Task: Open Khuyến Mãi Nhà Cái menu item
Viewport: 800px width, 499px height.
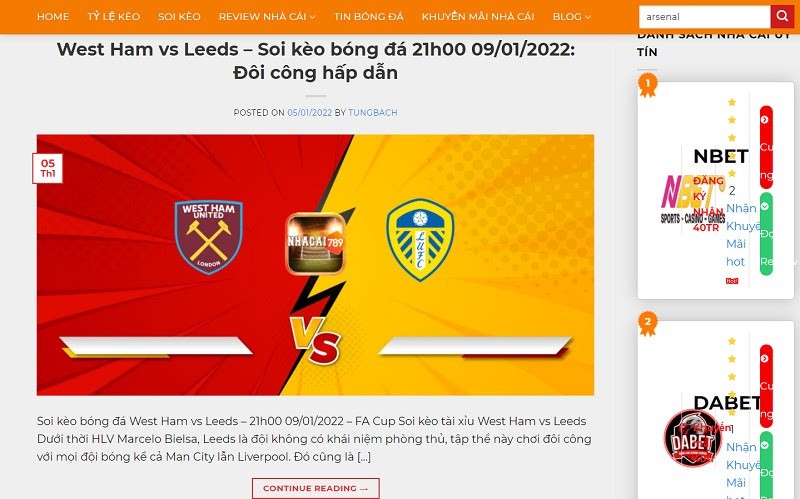Action: tap(478, 17)
